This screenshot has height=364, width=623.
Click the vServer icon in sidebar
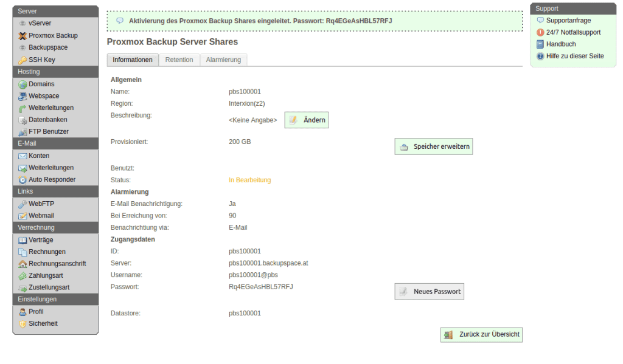(23, 24)
